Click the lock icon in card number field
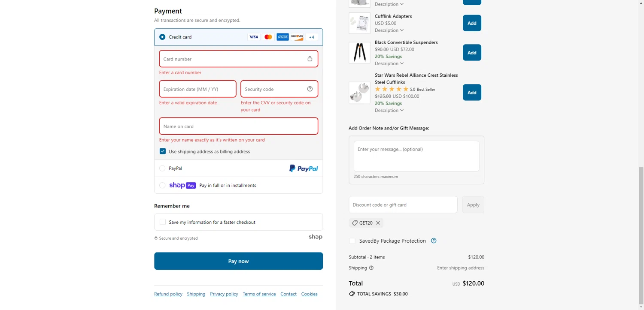Viewport: 644px width, 310px height. pos(310,59)
